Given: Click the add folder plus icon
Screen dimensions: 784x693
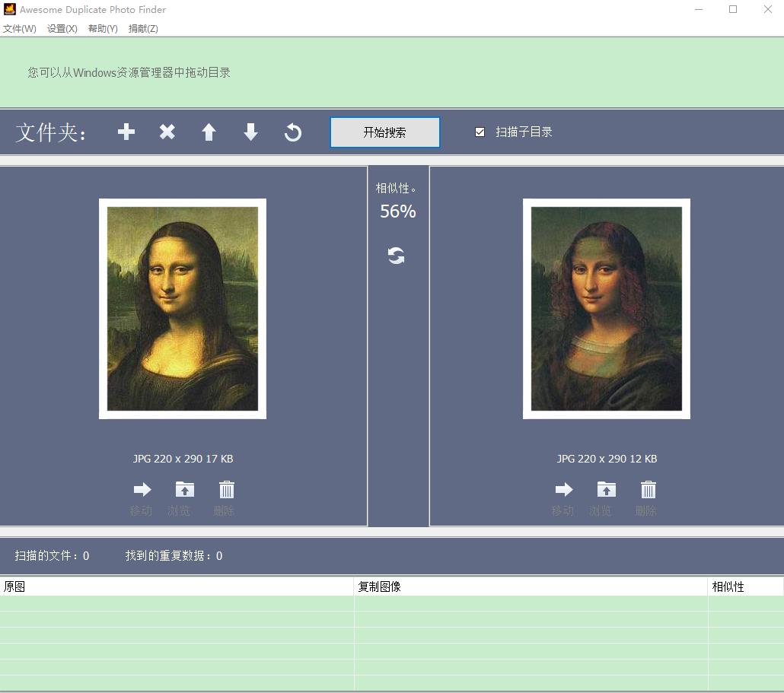Looking at the screenshot, I should tap(126, 132).
